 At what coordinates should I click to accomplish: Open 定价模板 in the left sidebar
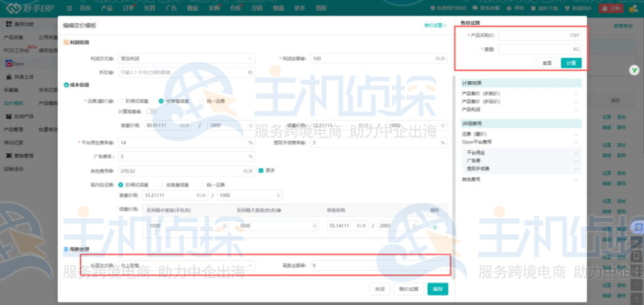(x=14, y=103)
